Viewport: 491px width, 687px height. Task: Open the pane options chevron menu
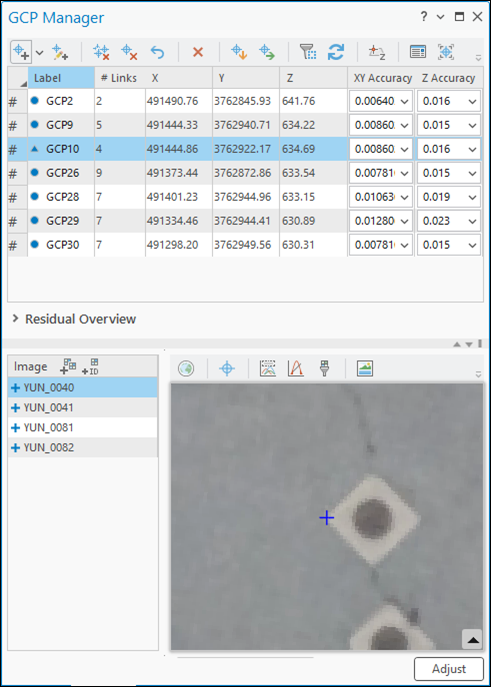click(441, 17)
